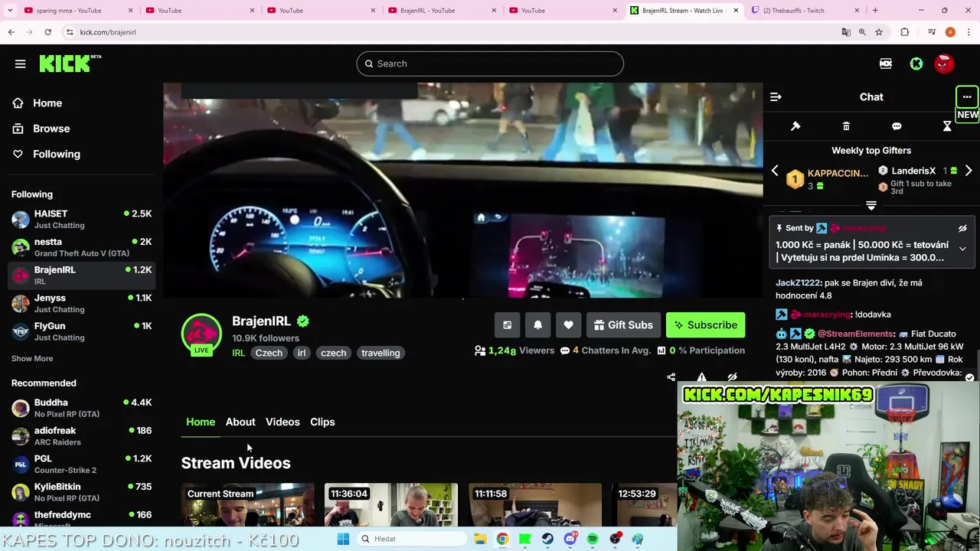Toggle the notification bell for BrajenIRL
Screen dimensions: 980x551
[x=537, y=325]
